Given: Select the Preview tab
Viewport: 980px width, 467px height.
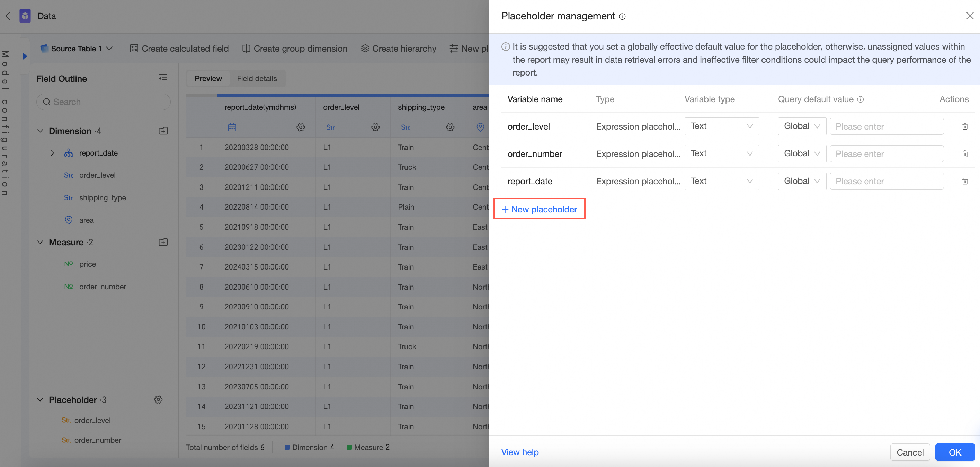Looking at the screenshot, I should click(x=208, y=79).
